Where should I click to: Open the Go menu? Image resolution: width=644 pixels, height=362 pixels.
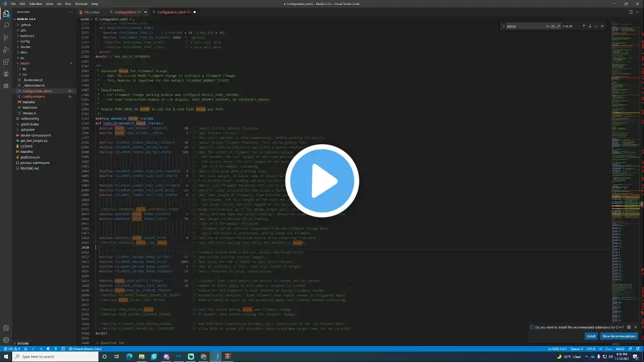click(x=59, y=4)
